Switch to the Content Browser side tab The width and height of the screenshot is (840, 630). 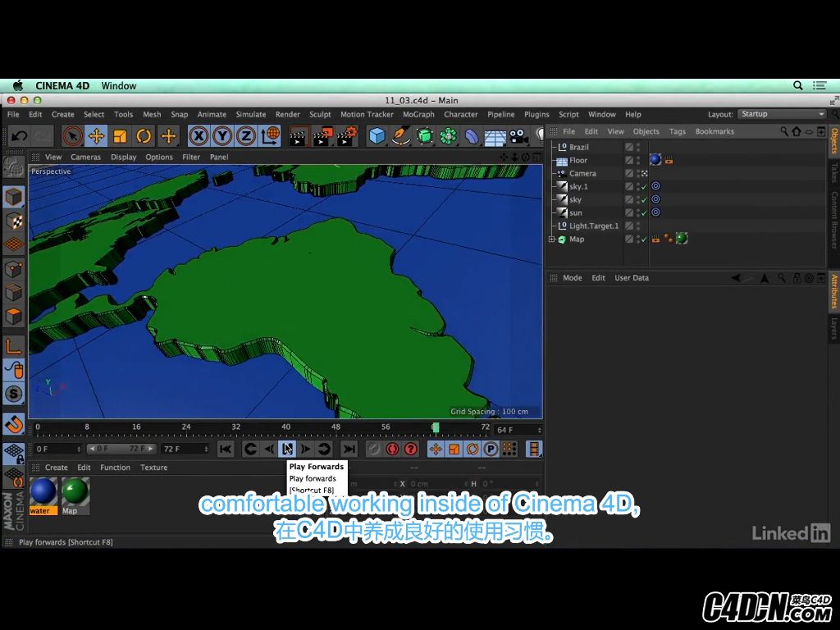834,219
